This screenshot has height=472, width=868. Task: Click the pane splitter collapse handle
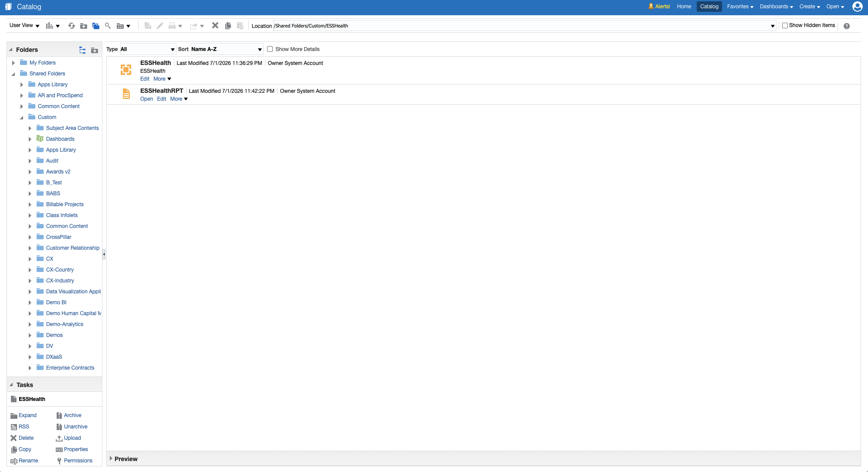pyautogui.click(x=104, y=254)
